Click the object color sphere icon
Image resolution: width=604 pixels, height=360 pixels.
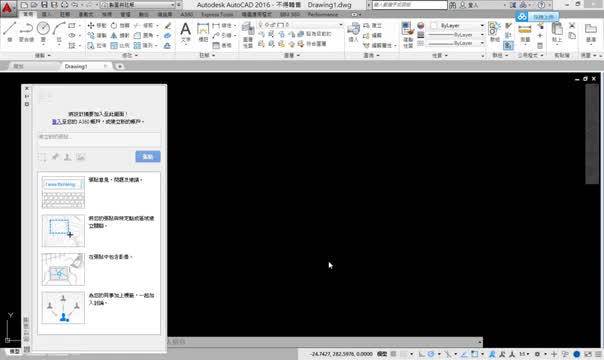pyautogui.click(x=421, y=25)
